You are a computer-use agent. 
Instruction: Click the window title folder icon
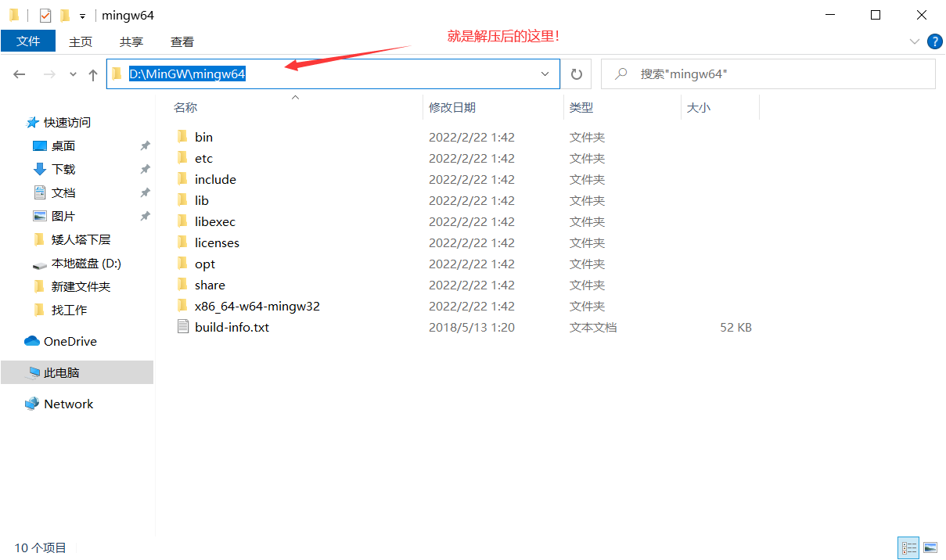coord(14,15)
